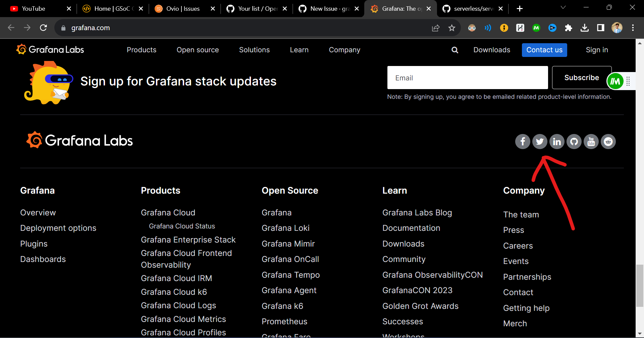Click the Grafana Labs footer logo
This screenshot has width=644, height=338.
79,140
